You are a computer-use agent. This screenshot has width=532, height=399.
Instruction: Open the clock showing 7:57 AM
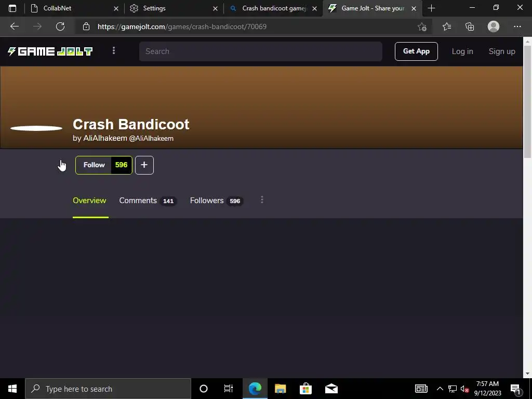pos(487,389)
